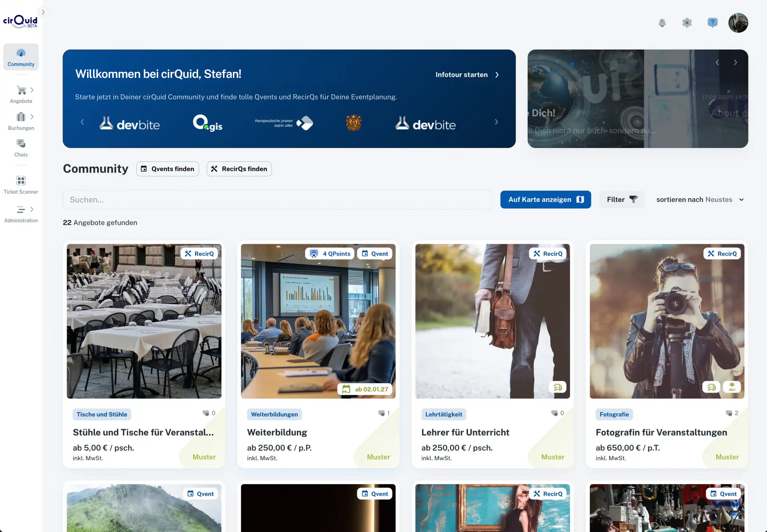
Task: Open the notifications bell icon
Action: tap(662, 23)
